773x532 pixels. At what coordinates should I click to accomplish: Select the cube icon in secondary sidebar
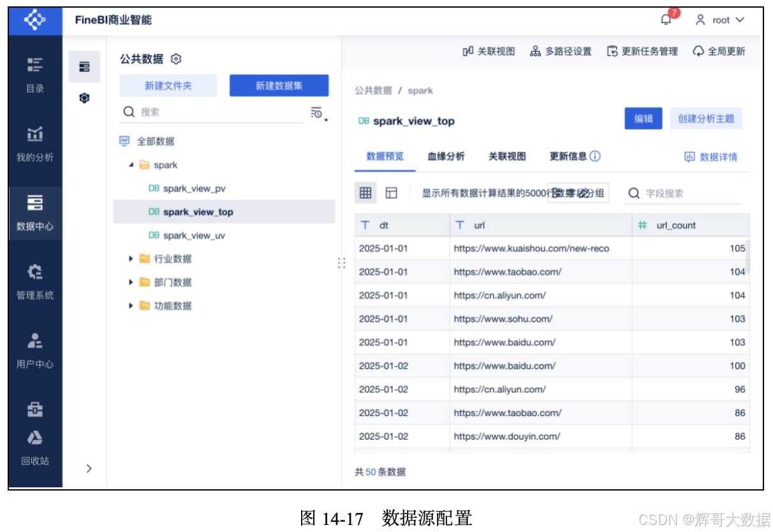coord(84,98)
